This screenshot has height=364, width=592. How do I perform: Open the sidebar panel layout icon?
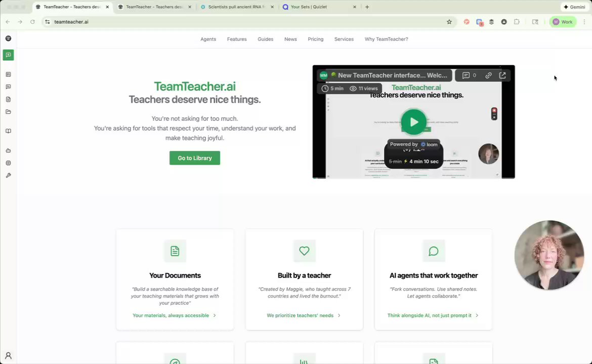pos(8,75)
